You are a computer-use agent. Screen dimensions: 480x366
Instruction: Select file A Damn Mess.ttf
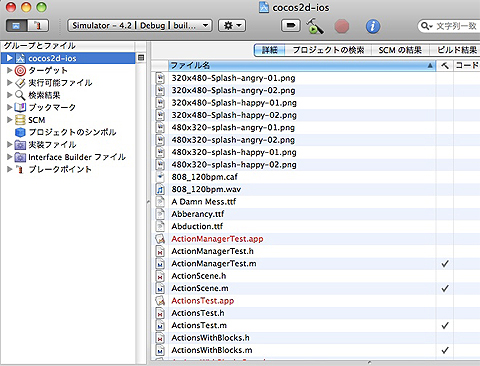coord(204,202)
